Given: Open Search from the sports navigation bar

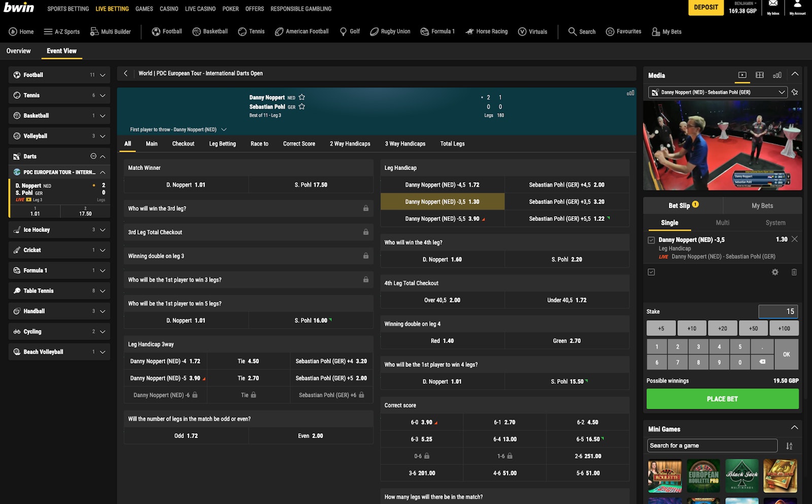Looking at the screenshot, I should pos(582,31).
